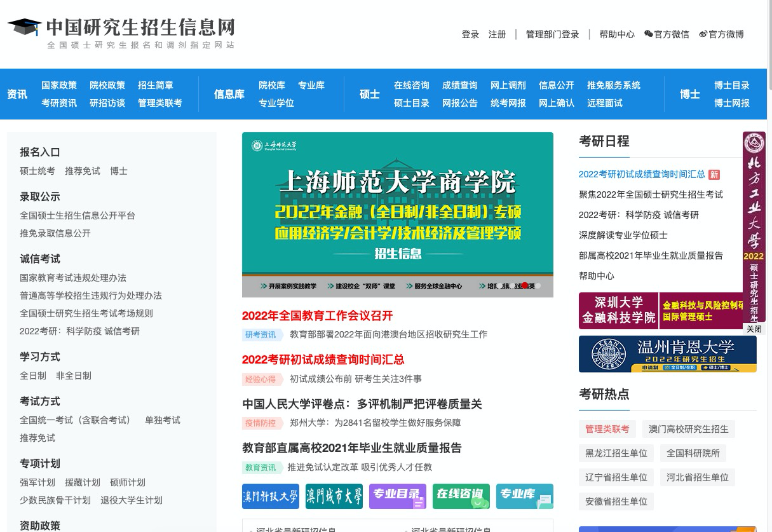Close the 北方工业大学 floating ad via 关闭

pyautogui.click(x=754, y=329)
